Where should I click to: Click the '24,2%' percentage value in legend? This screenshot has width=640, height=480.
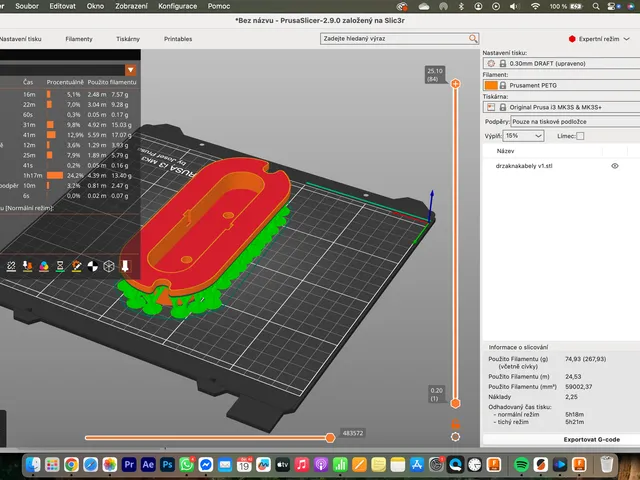(x=73, y=176)
